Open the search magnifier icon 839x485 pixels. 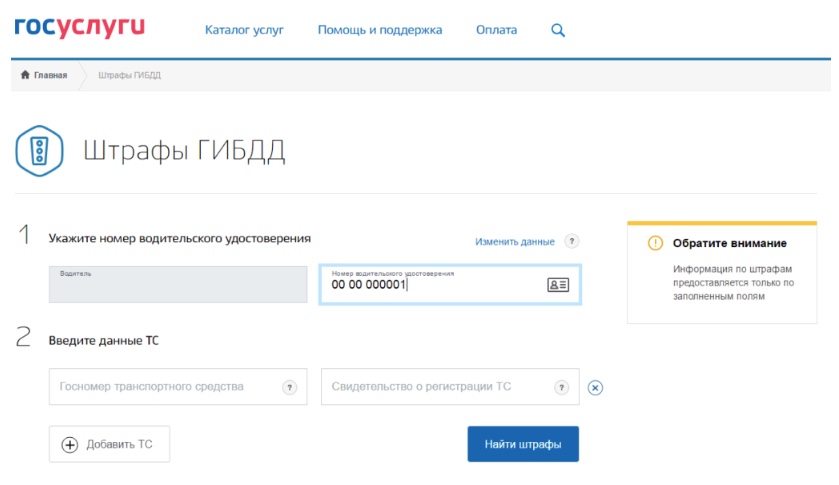click(x=558, y=30)
